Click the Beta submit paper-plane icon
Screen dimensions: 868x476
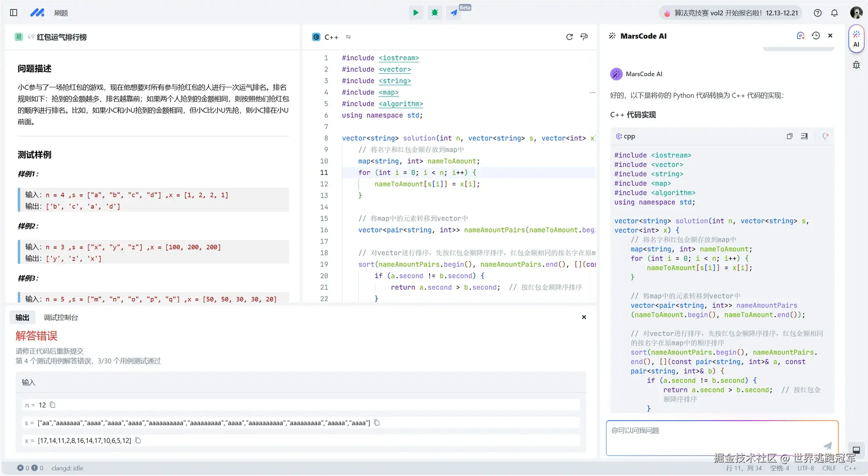pyautogui.click(x=453, y=13)
